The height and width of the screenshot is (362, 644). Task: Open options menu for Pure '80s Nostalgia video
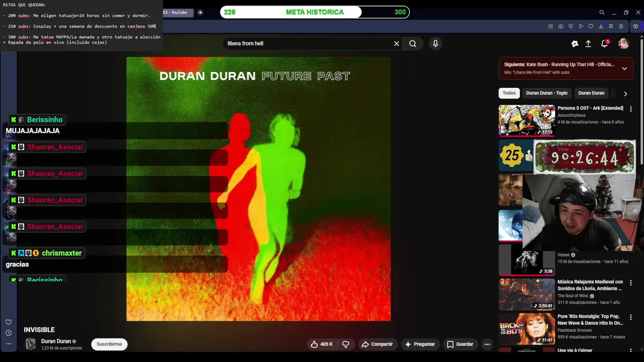[630, 317]
